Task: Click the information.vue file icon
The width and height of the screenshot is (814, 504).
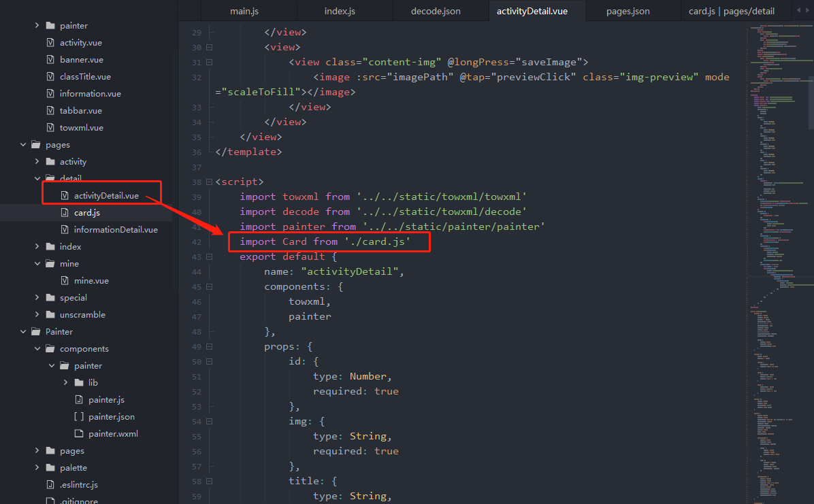Action: (x=50, y=93)
